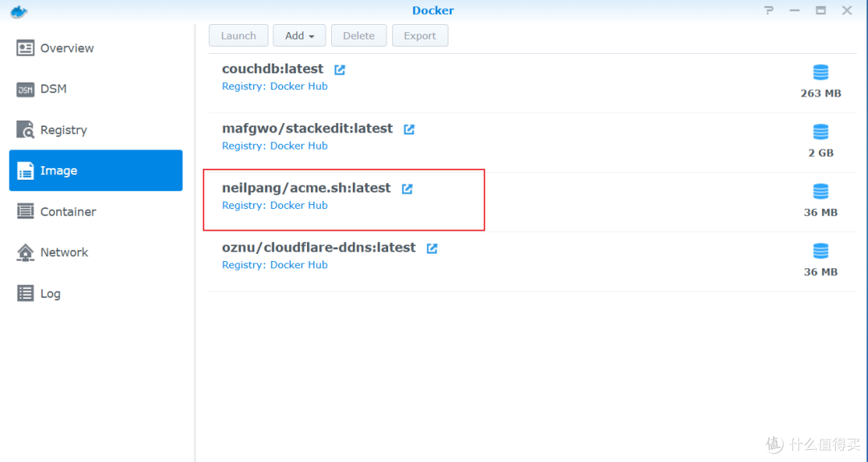Click Docker Hub link under neilpang/acme.sh:latest
Image resolution: width=868 pixels, height=462 pixels.
[299, 205]
